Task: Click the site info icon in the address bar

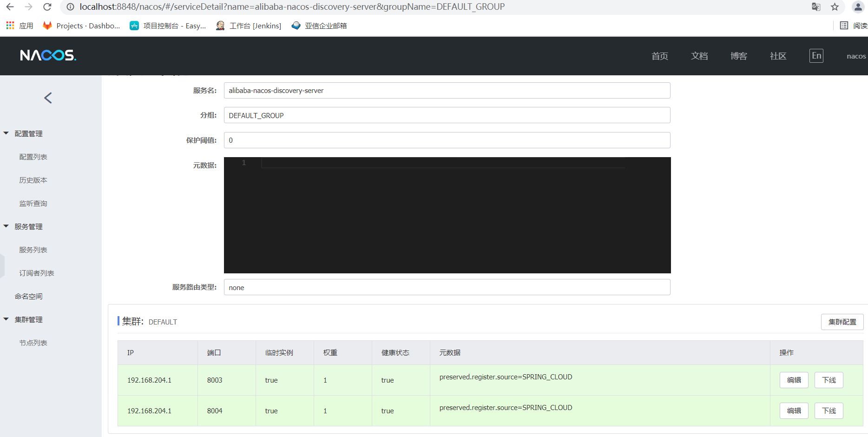Action: click(x=70, y=7)
